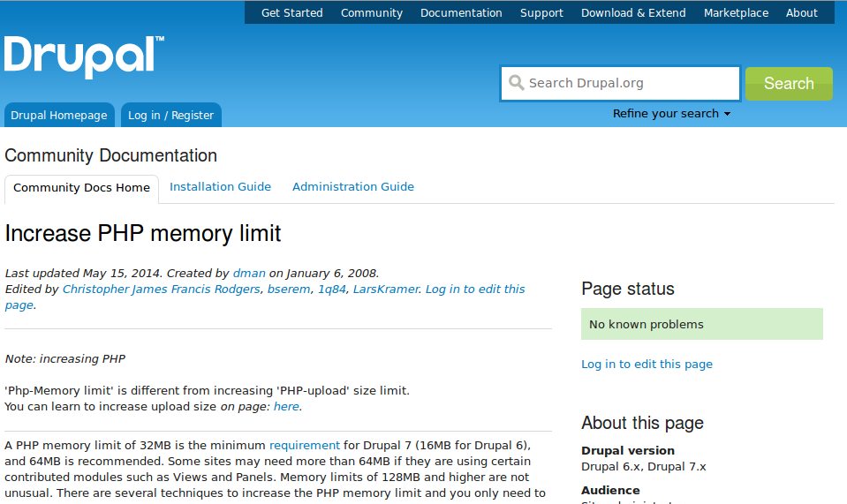847x504 pixels.
Task: Open About menu item
Action: 802,12
